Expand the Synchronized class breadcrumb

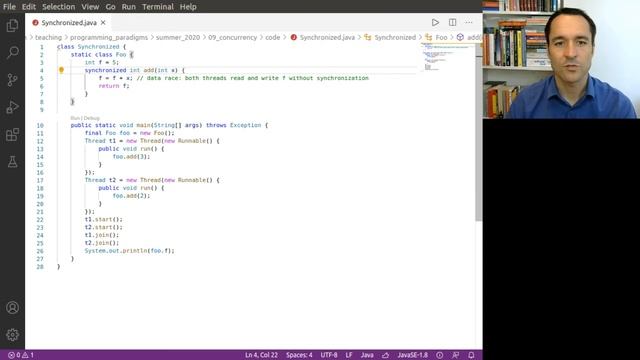[x=390, y=37]
